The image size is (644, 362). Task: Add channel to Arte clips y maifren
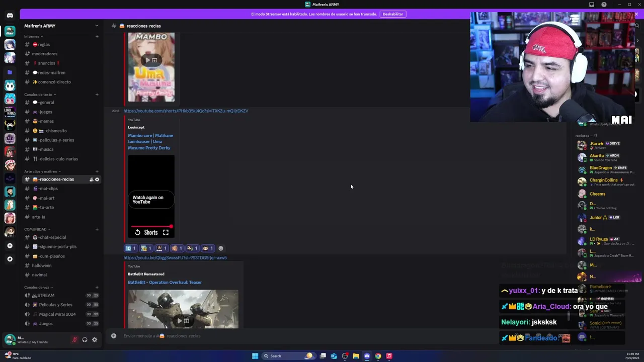[97, 171]
